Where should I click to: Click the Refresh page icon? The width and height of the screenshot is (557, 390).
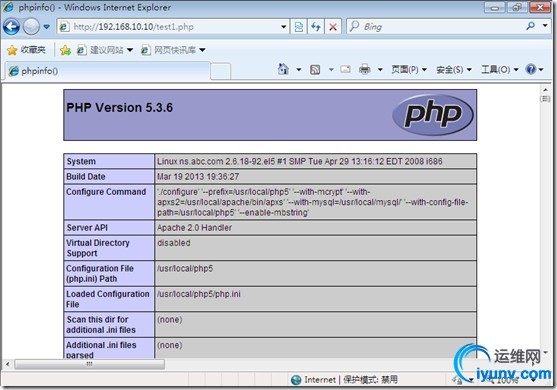tap(316, 27)
